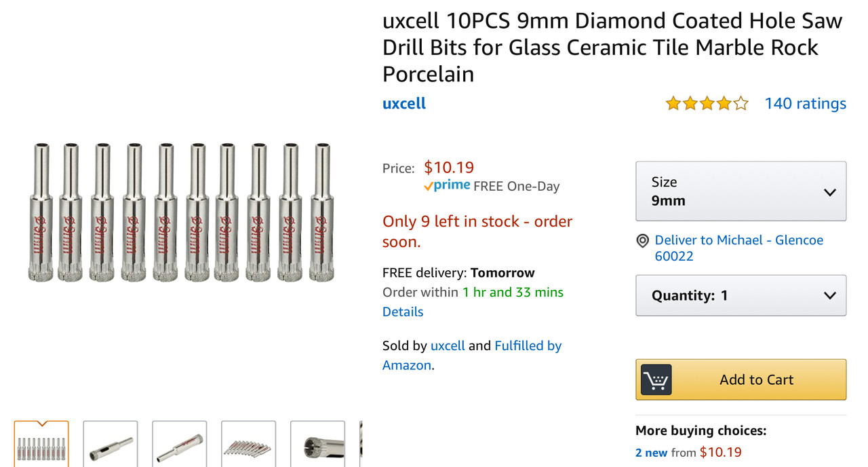This screenshot has height=467, width=868.
Task: Select the third product thumbnail
Action: (x=180, y=445)
